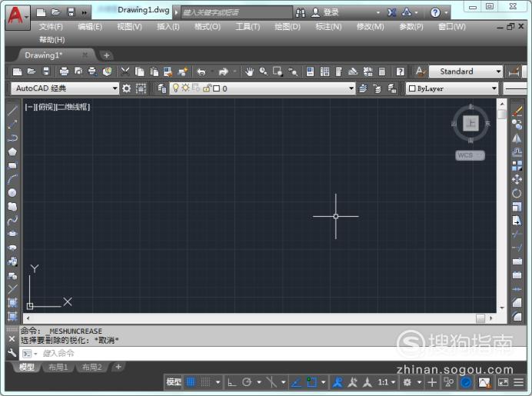
Task: Toggle snap mode in the status bar
Action: click(x=205, y=382)
